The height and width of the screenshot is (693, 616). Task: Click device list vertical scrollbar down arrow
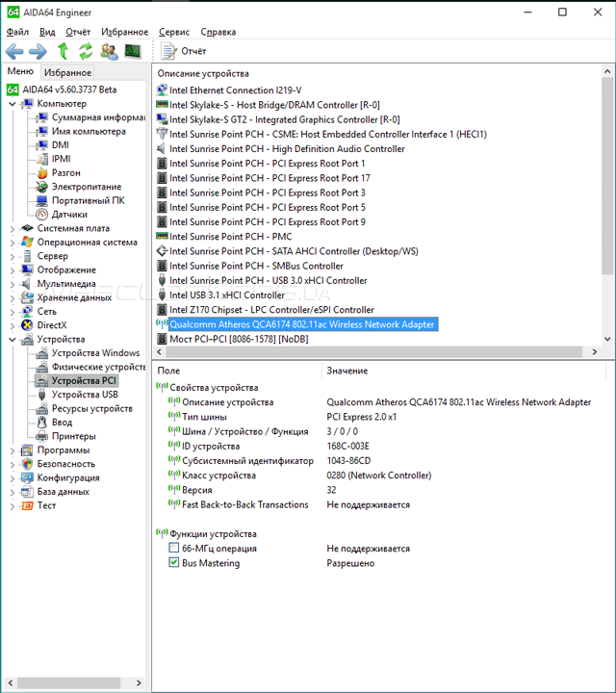tap(607, 339)
